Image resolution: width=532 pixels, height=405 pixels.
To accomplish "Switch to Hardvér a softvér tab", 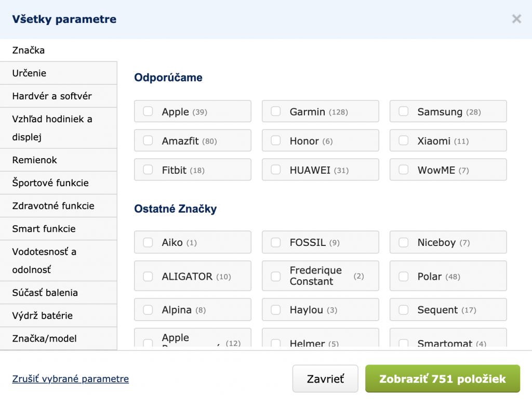I will click(58, 96).
